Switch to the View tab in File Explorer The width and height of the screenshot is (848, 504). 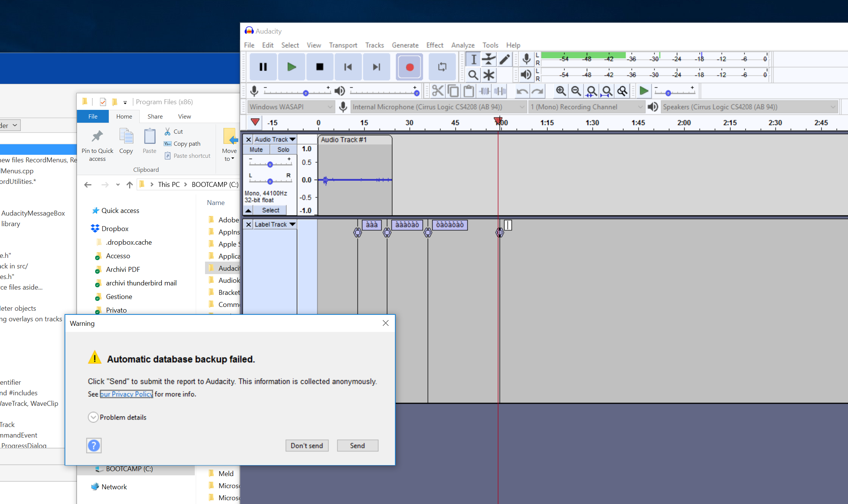point(184,116)
